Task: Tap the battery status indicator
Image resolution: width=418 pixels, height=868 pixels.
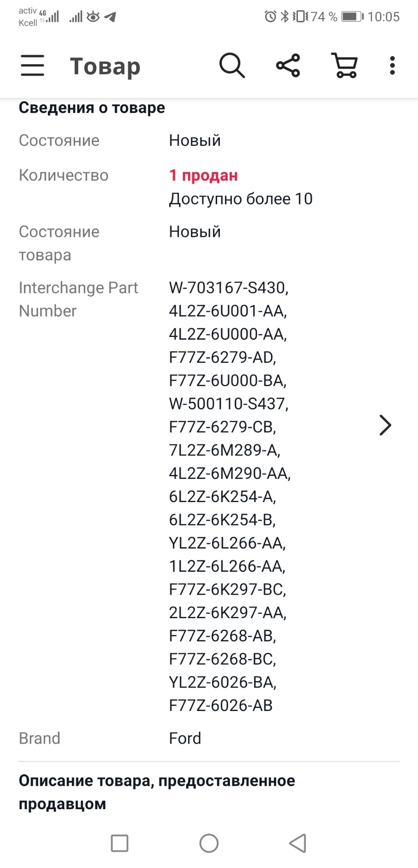Action: (352, 17)
